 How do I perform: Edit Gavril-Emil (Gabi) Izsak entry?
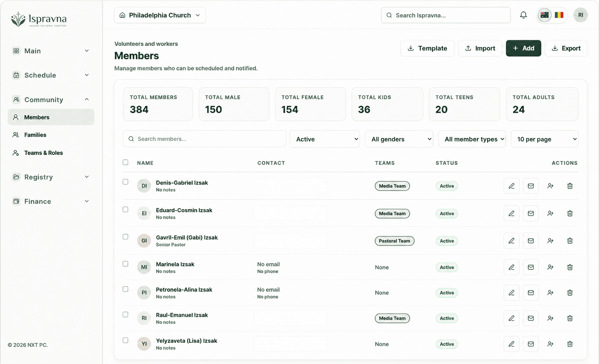[511, 241]
